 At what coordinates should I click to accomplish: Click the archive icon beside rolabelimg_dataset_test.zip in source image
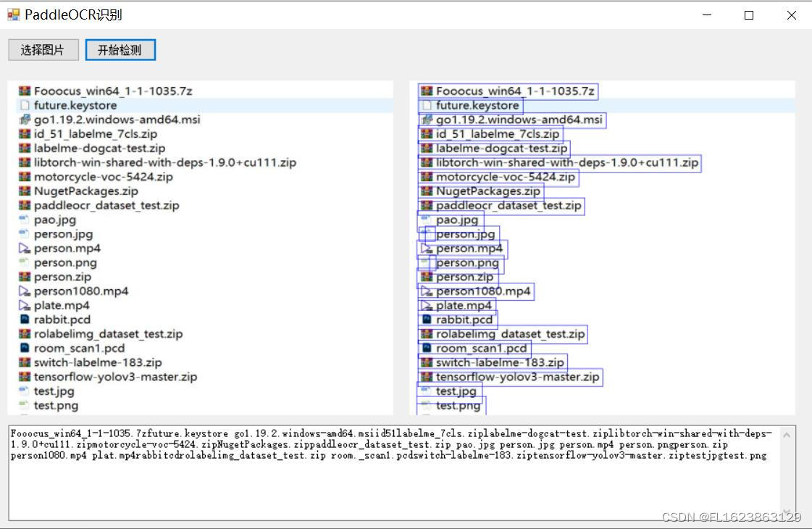(25, 333)
